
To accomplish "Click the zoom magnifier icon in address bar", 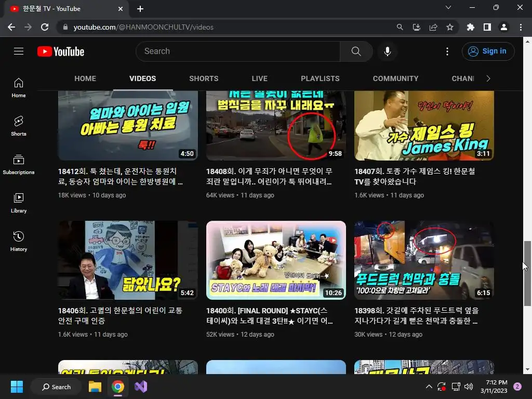I will coord(400,27).
